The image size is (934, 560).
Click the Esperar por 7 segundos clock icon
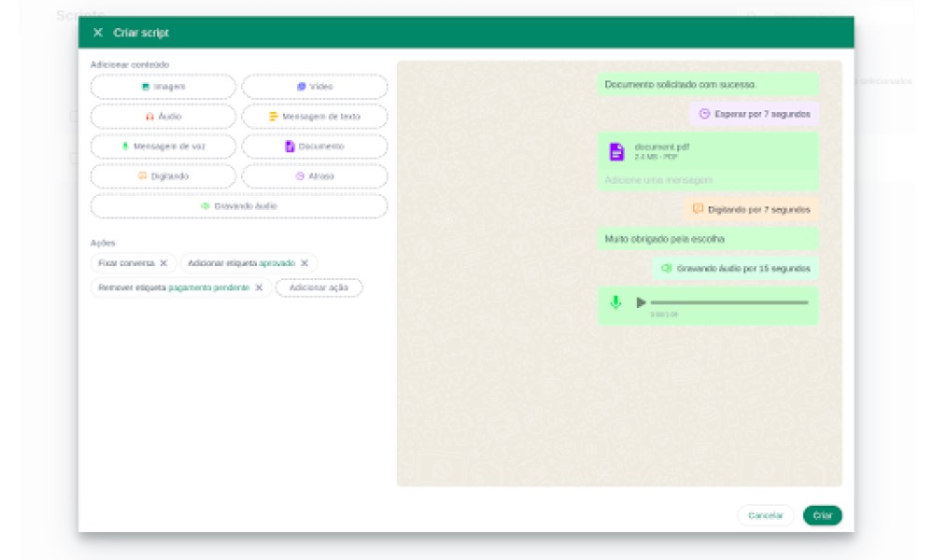coord(704,114)
